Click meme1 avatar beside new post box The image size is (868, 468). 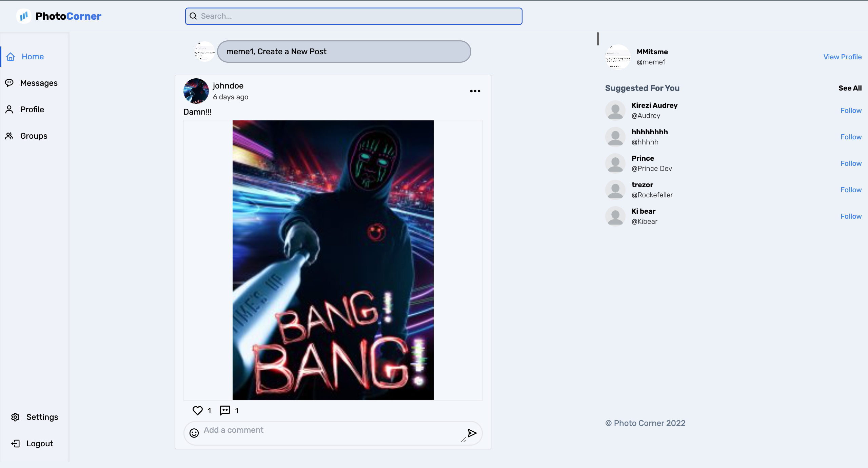point(204,52)
